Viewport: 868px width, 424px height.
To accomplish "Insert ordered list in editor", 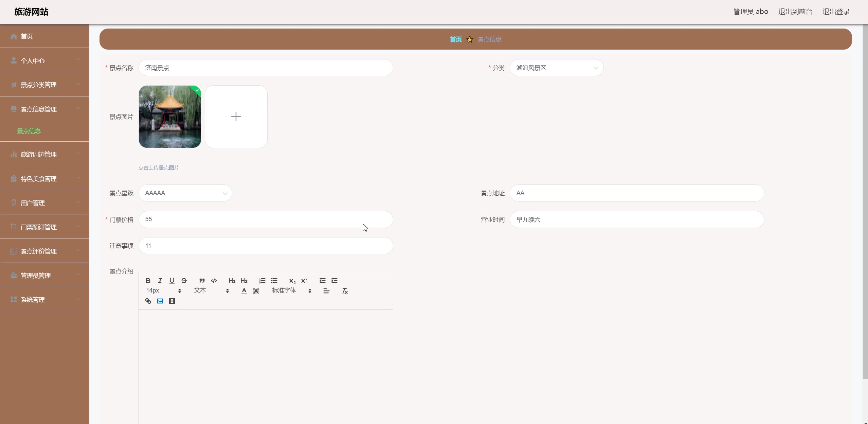I will click(262, 281).
